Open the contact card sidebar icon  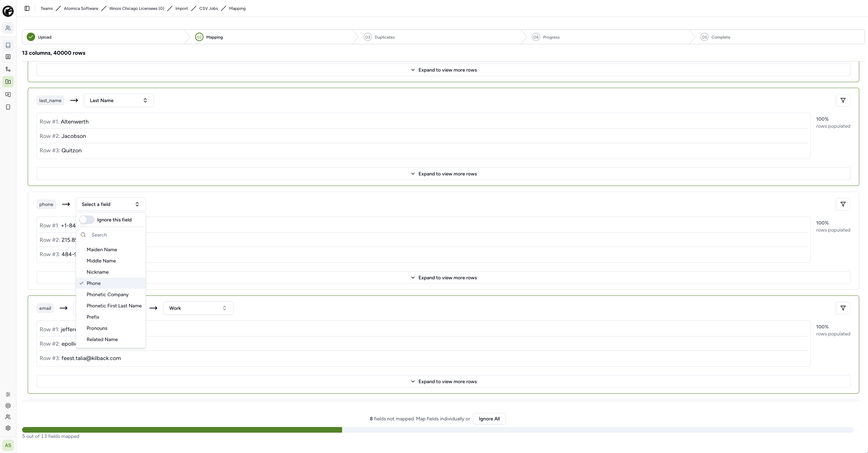tap(8, 57)
